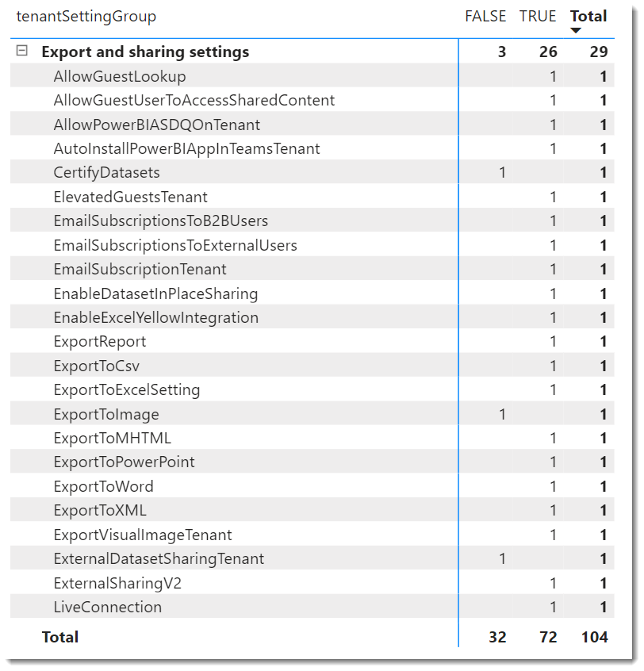Click the ExportToImage row label
Image resolution: width=644 pixels, height=671 pixels.
(106, 414)
